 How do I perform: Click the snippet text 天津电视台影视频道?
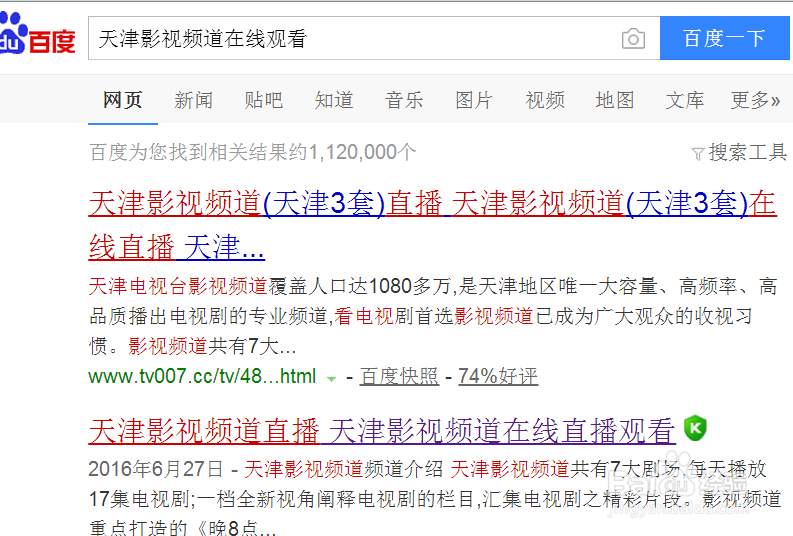tap(178, 286)
